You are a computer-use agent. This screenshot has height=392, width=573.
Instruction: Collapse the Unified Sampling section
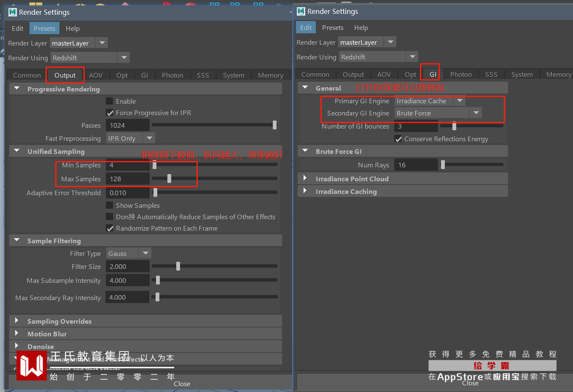point(17,151)
